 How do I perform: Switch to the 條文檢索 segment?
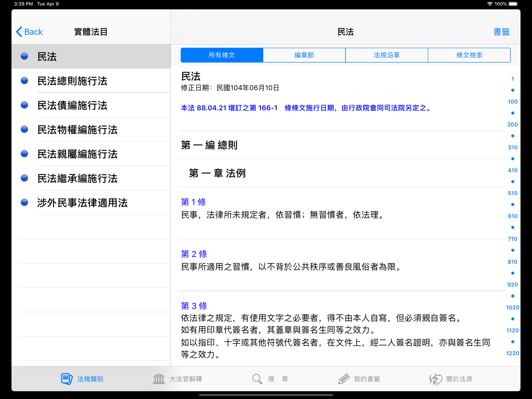[469, 55]
